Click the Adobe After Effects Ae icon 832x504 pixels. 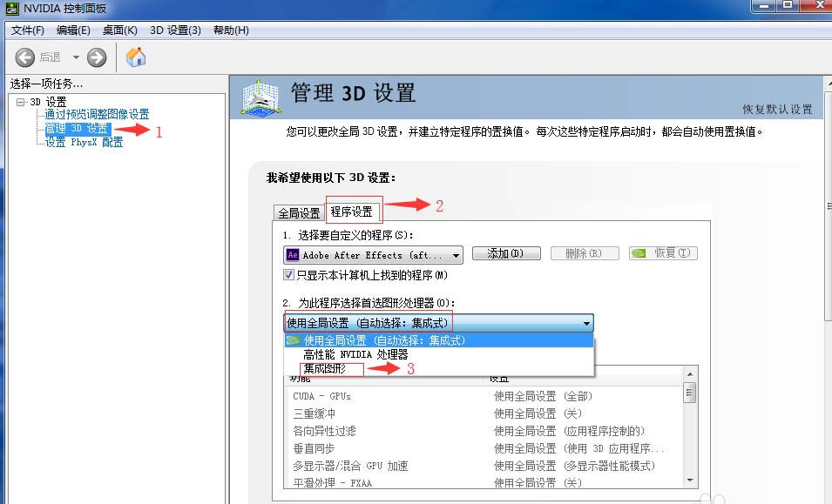coord(293,255)
